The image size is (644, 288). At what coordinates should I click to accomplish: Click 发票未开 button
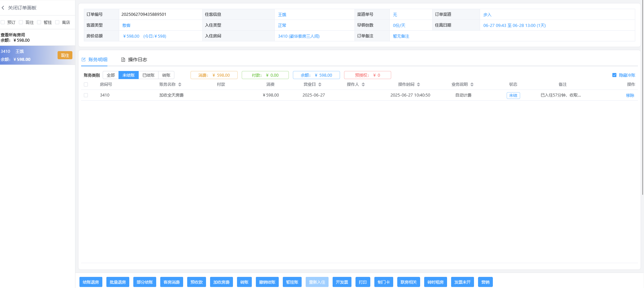click(463, 282)
